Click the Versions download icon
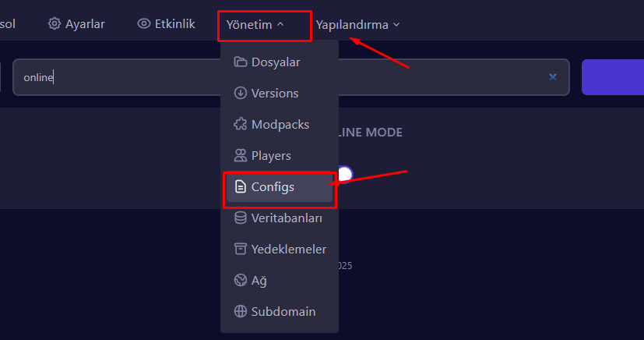The height and width of the screenshot is (340, 644). point(240,94)
